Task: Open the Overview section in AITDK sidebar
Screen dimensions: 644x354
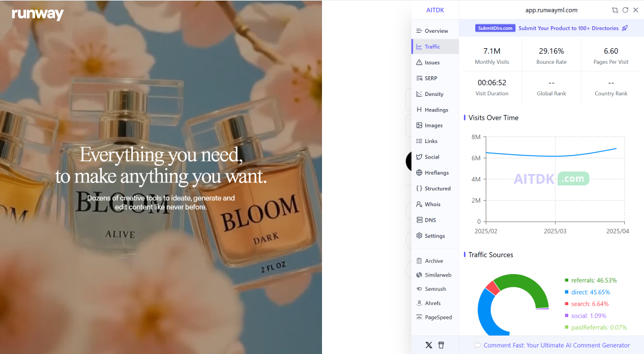Action: [x=435, y=31]
